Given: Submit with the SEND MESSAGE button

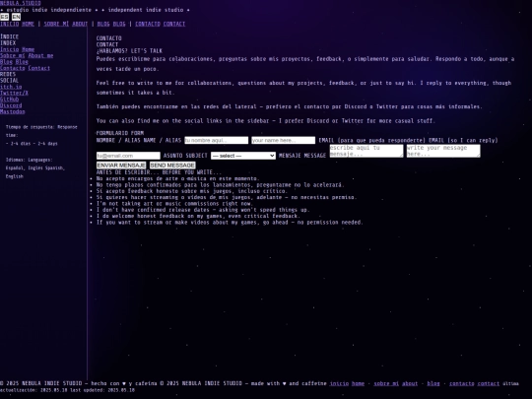Looking at the screenshot, I should coord(172,166).
